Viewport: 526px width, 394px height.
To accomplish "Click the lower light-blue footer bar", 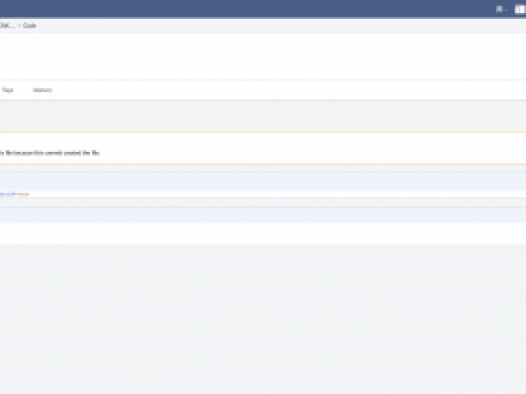I will click(263, 215).
